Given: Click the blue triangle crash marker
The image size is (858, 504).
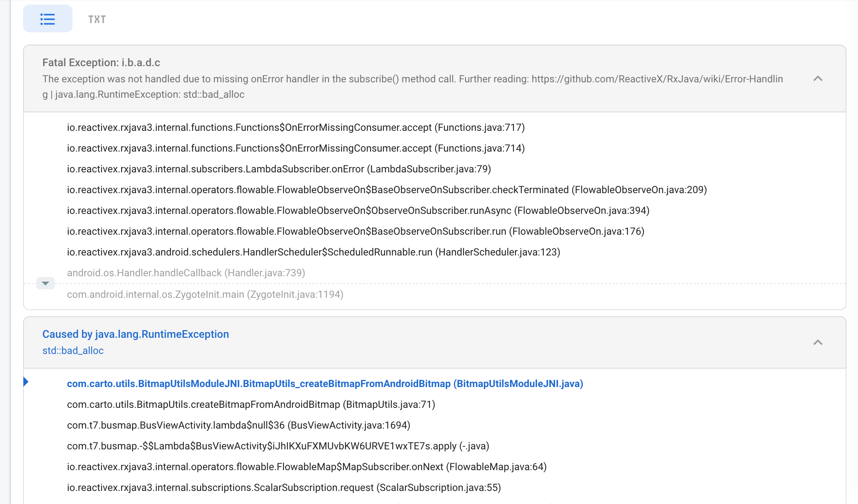Looking at the screenshot, I should (x=27, y=382).
